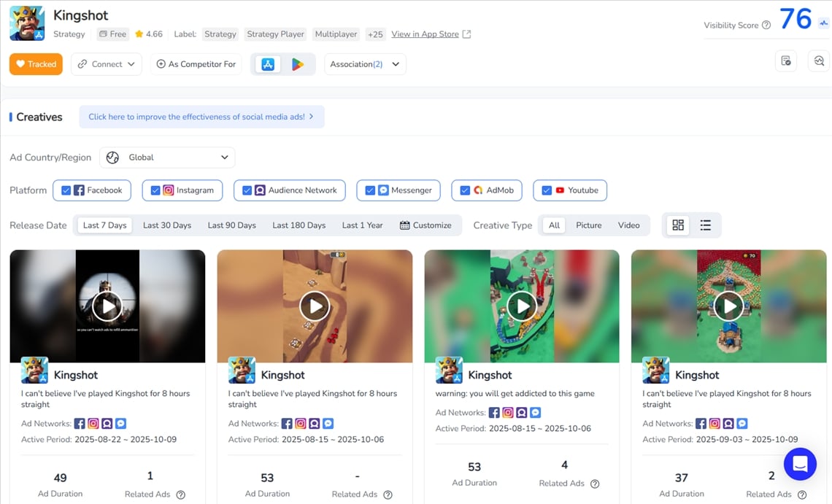The height and width of the screenshot is (504, 832).
Task: Click the Visibility Score help icon
Action: pos(766,26)
